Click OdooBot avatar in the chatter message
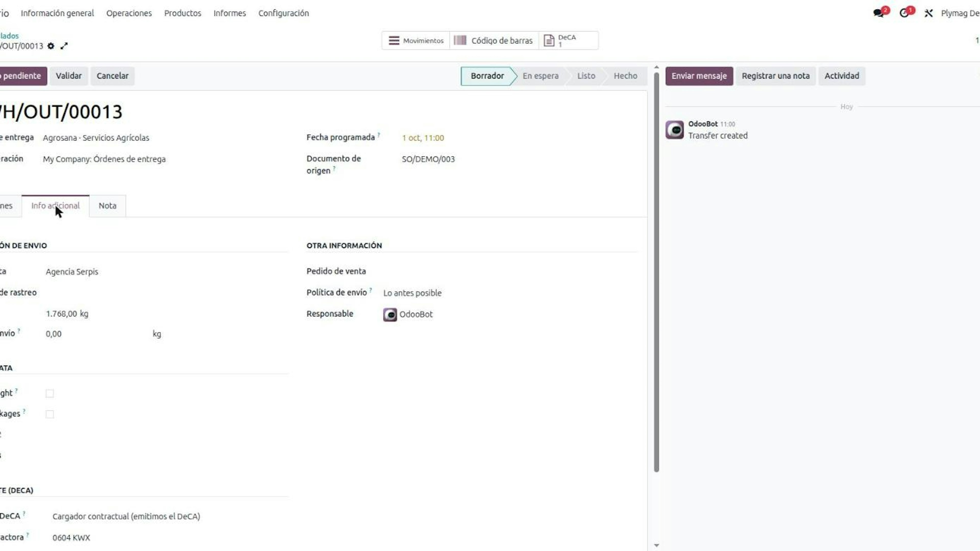 pyautogui.click(x=675, y=130)
